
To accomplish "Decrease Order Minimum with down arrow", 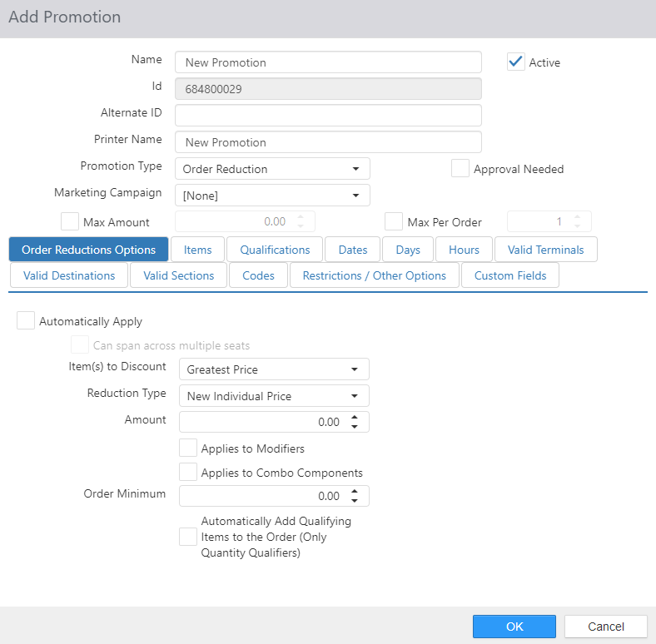I will point(355,501).
